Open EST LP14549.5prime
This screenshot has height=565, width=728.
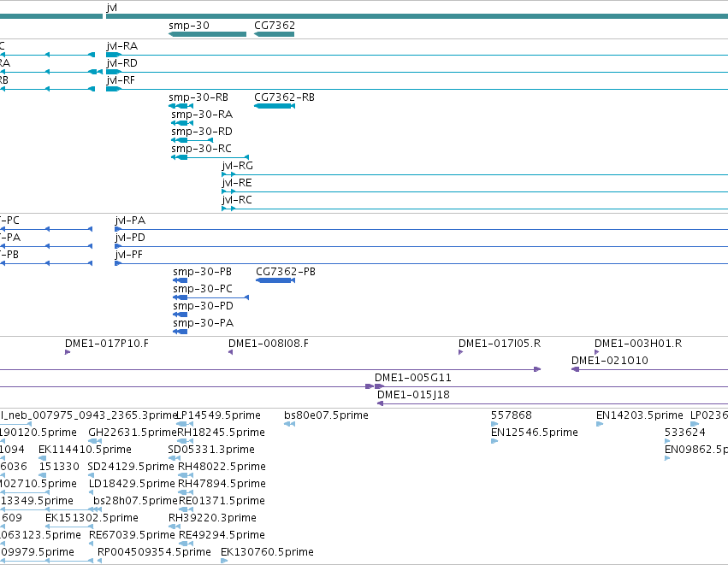click(x=218, y=415)
